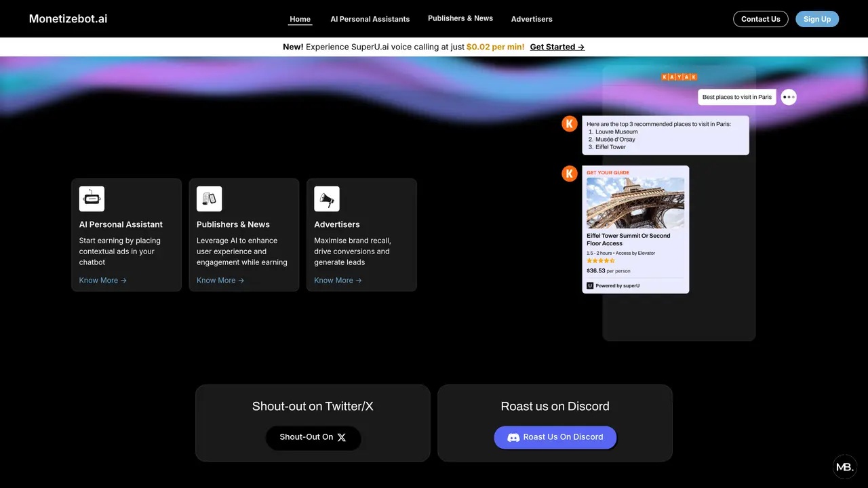
Task: Go to AI Personal Assistants page
Action: (370, 19)
